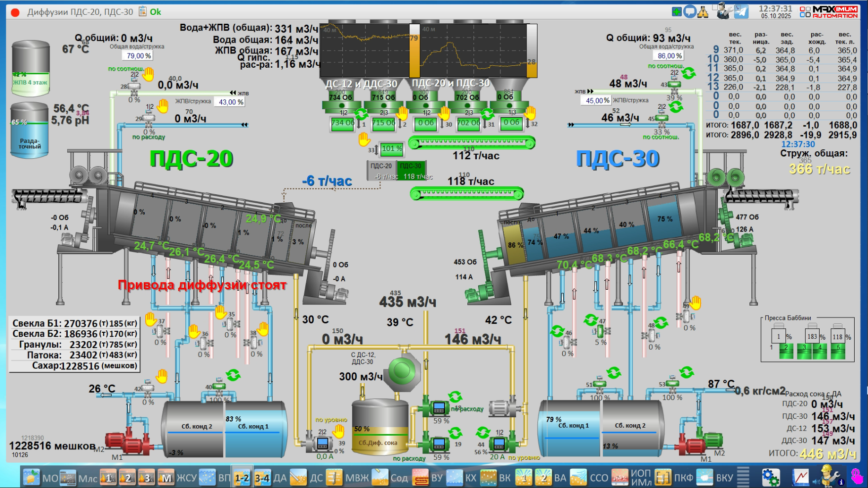This screenshot has width=868, height=488.
Task: Toggle hand mode icon near valve 28
Action: click(x=148, y=75)
